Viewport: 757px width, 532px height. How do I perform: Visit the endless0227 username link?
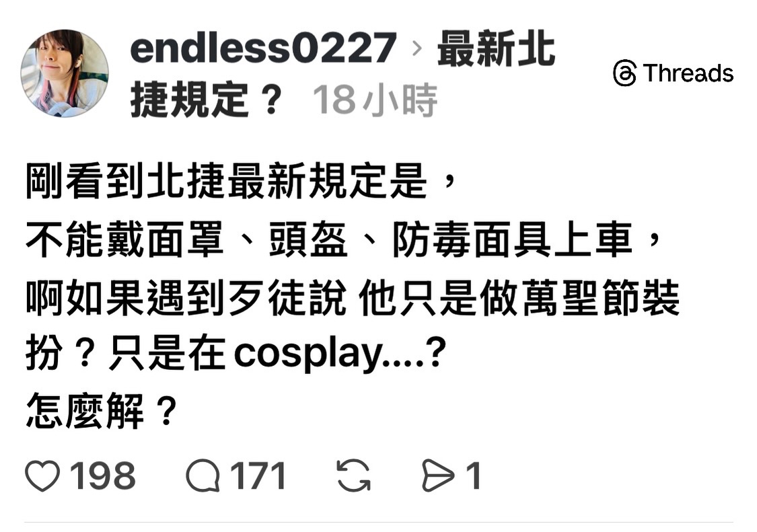(263, 47)
